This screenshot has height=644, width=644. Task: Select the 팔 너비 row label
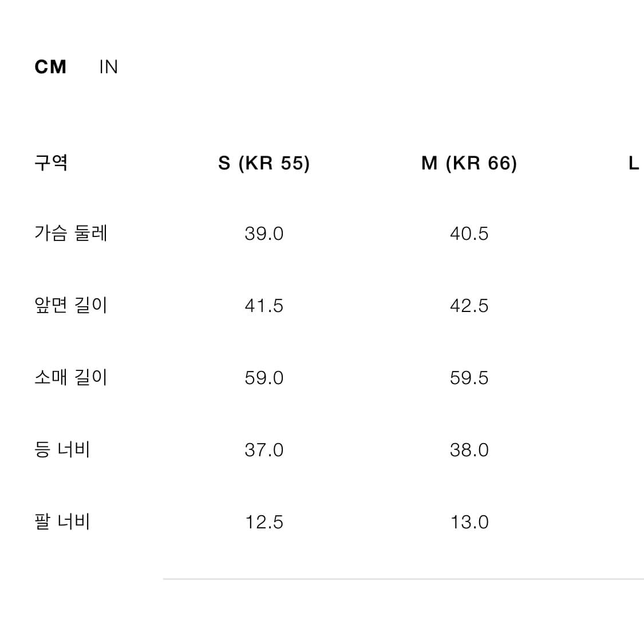coord(63,521)
